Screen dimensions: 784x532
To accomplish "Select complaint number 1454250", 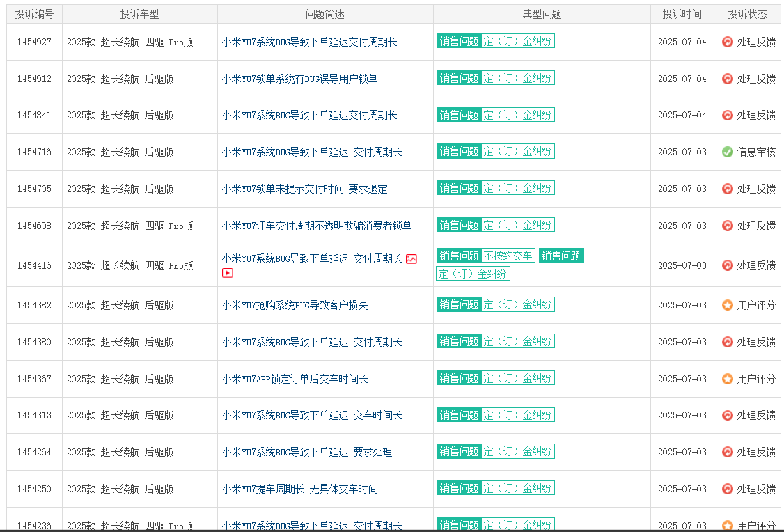I will pos(35,489).
